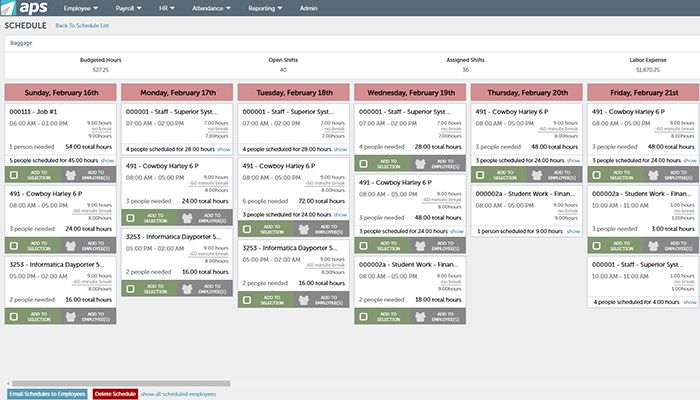Open the Payroll dropdown menu
Image resolution: width=700 pixels, height=400 pixels.
(x=129, y=8)
